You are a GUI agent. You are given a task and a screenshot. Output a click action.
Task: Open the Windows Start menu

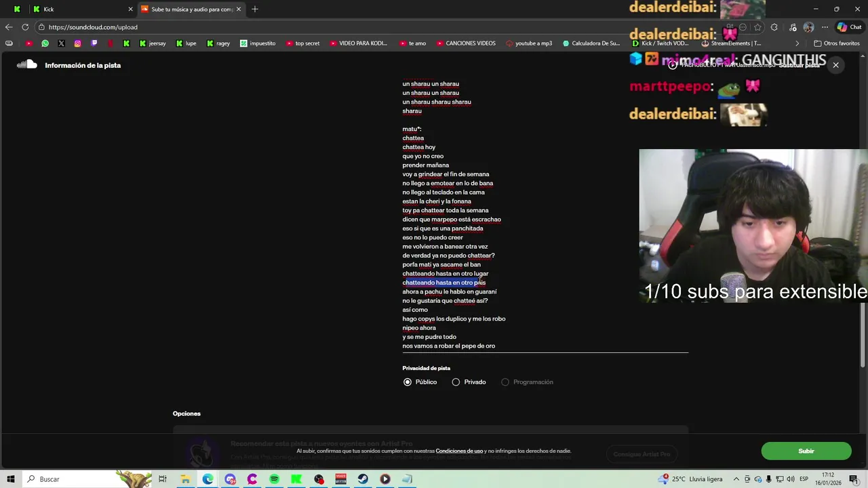coord(11,479)
